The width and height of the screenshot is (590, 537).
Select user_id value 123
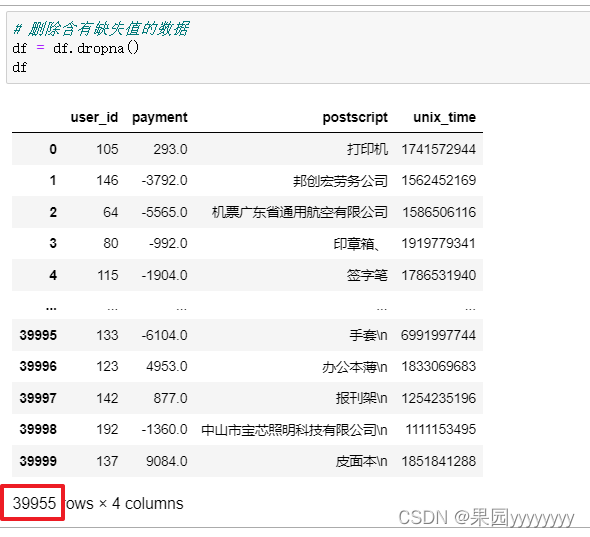(x=107, y=367)
